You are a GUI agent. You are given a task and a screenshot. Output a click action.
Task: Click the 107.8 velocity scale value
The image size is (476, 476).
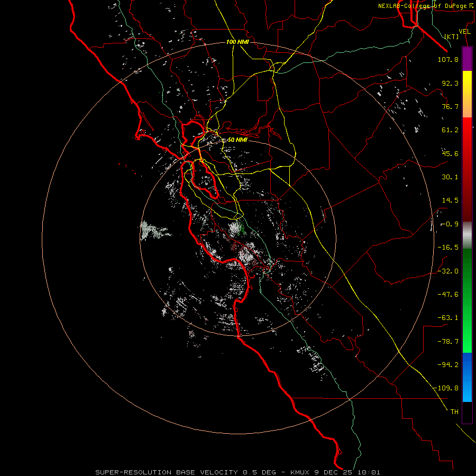point(448,59)
